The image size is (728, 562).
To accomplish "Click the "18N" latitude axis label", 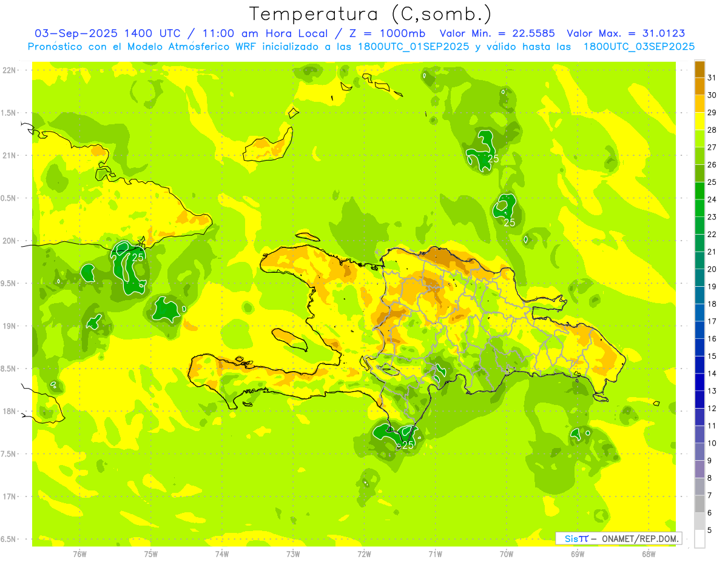I will click(x=9, y=412).
